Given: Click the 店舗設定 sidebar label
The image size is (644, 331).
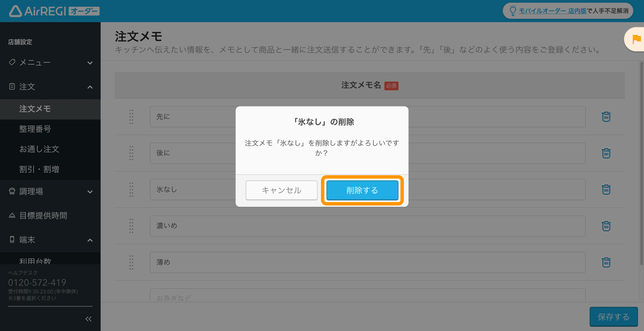Looking at the screenshot, I should [x=20, y=42].
